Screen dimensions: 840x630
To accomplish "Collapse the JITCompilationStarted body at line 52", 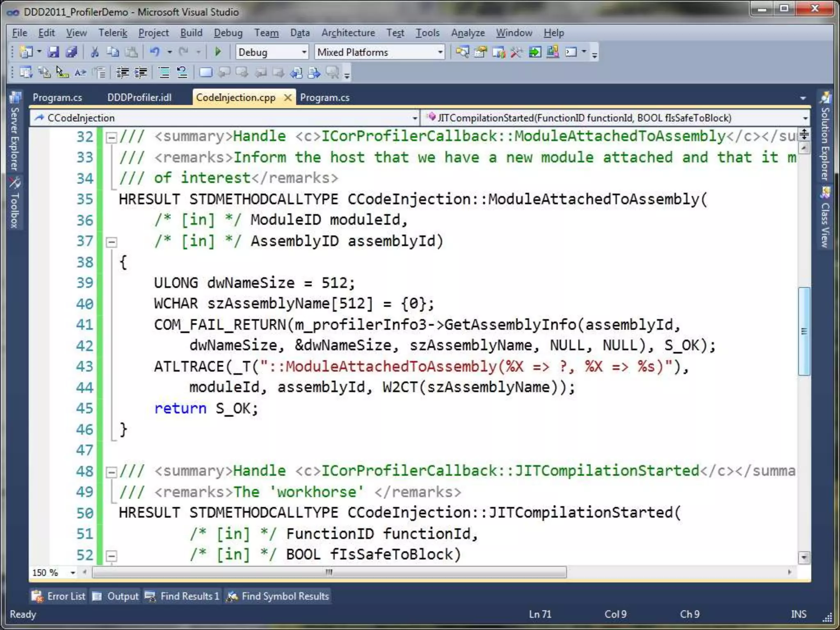I will [x=111, y=556].
